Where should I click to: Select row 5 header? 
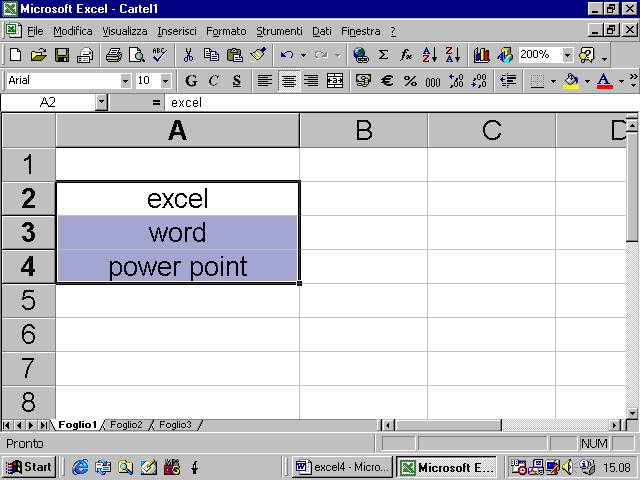click(28, 300)
